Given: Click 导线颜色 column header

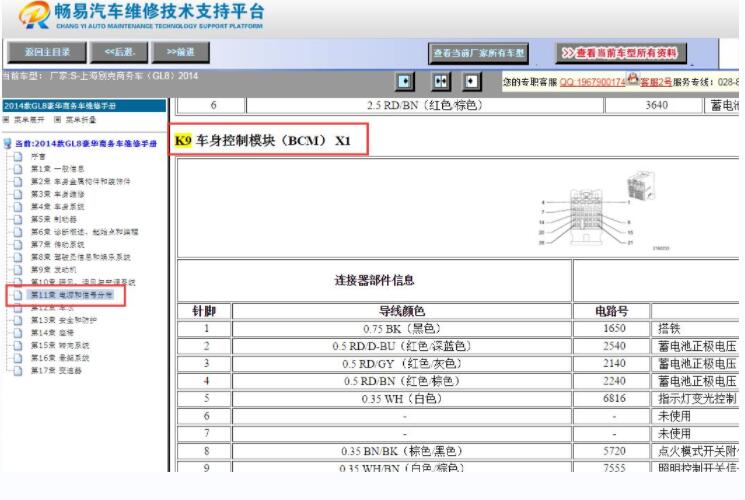Looking at the screenshot, I should point(401,311).
